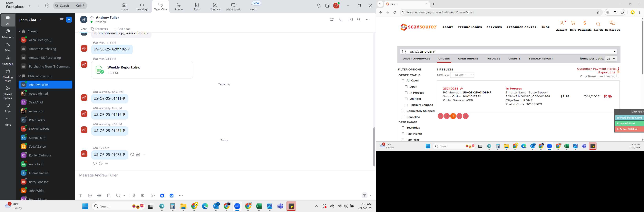Open Shared spaces in the Zoom sidebar
The height and width of the screenshot is (212, 644).
pyautogui.click(x=8, y=93)
